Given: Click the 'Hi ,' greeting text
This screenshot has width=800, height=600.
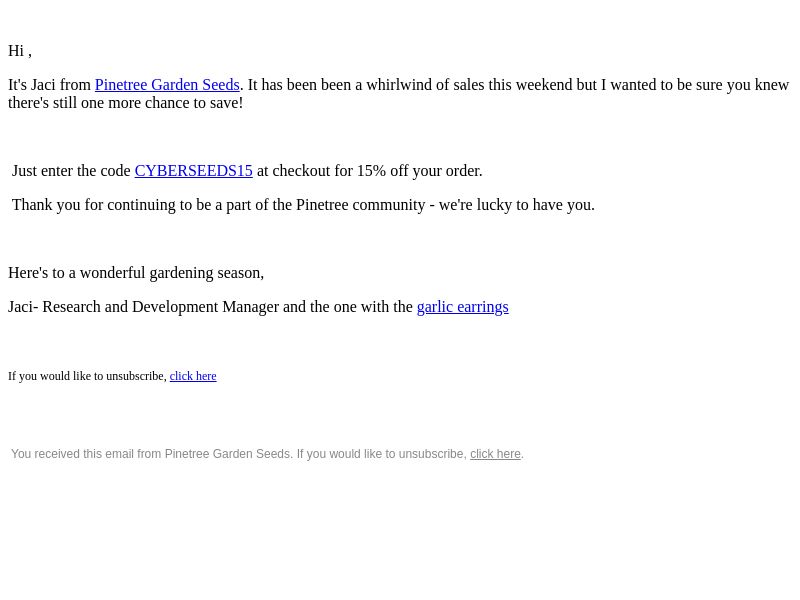Looking at the screenshot, I should click(20, 51).
